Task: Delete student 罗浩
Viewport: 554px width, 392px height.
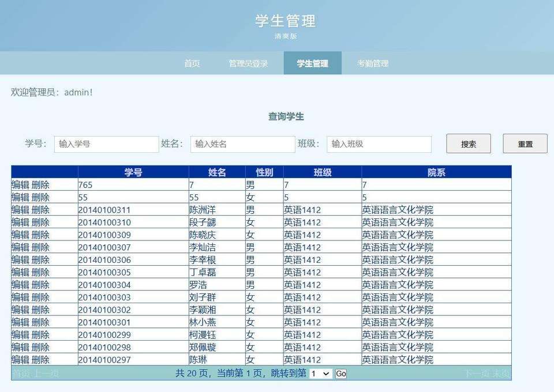Action: pos(40,285)
